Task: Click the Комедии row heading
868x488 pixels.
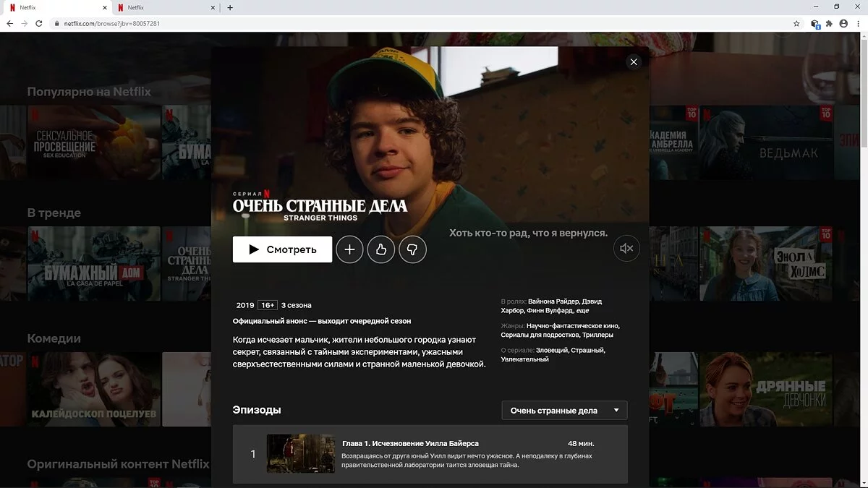Action: 54,338
